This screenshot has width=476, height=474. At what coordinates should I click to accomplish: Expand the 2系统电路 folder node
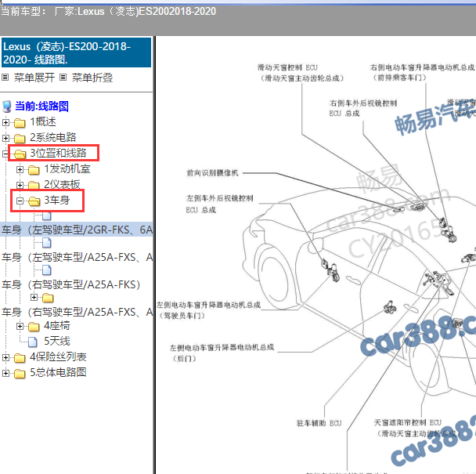(5, 138)
